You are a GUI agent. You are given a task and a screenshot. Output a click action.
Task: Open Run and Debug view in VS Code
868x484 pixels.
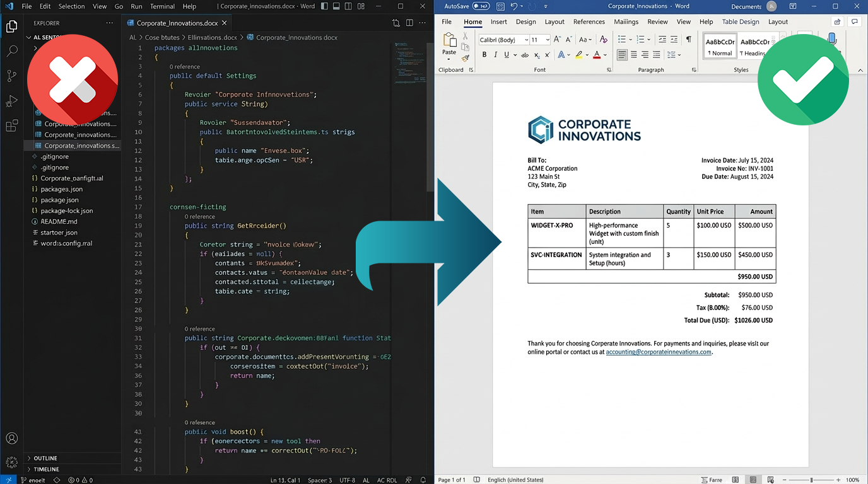[x=11, y=101]
